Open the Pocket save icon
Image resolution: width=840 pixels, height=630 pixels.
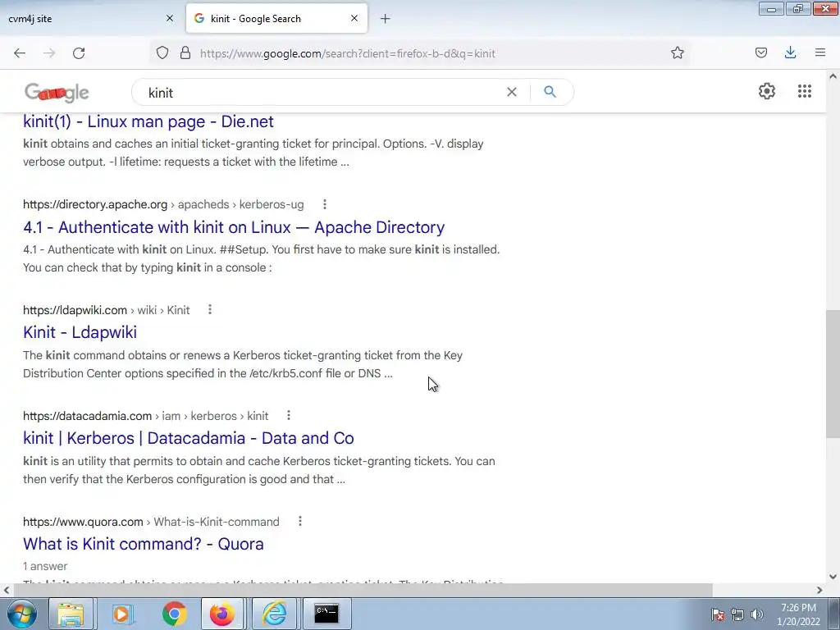coord(761,52)
